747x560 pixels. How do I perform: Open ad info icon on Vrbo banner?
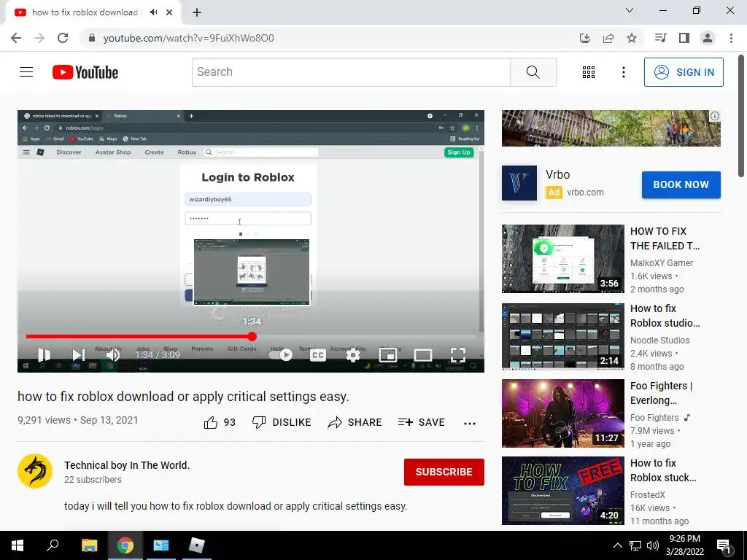715,116
